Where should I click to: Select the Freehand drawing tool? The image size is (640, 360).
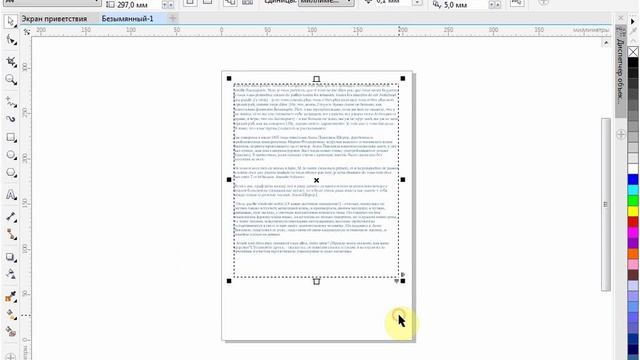click(11, 102)
